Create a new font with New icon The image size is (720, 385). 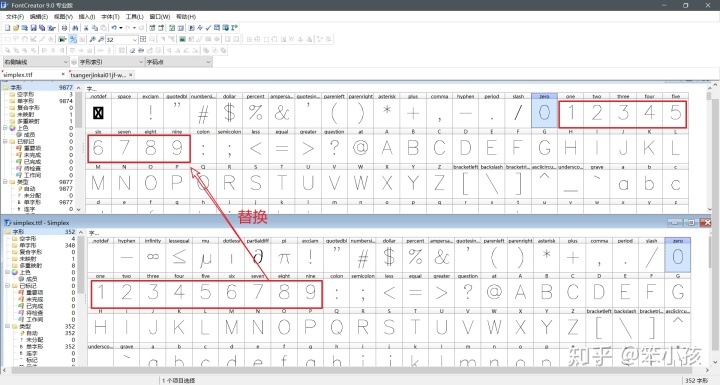tap(7, 28)
